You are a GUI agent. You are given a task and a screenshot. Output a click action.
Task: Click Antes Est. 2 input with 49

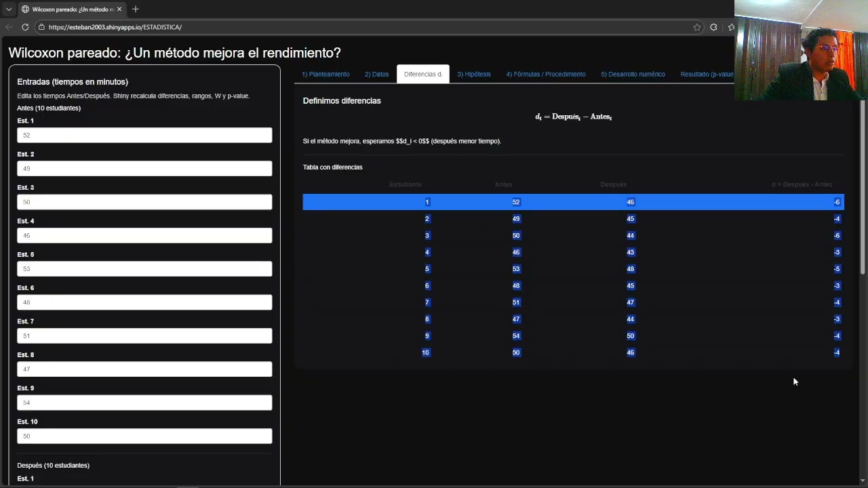point(144,168)
